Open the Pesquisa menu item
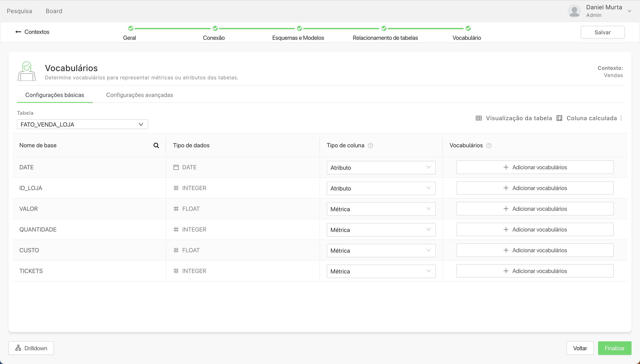640x364 pixels. [19, 11]
